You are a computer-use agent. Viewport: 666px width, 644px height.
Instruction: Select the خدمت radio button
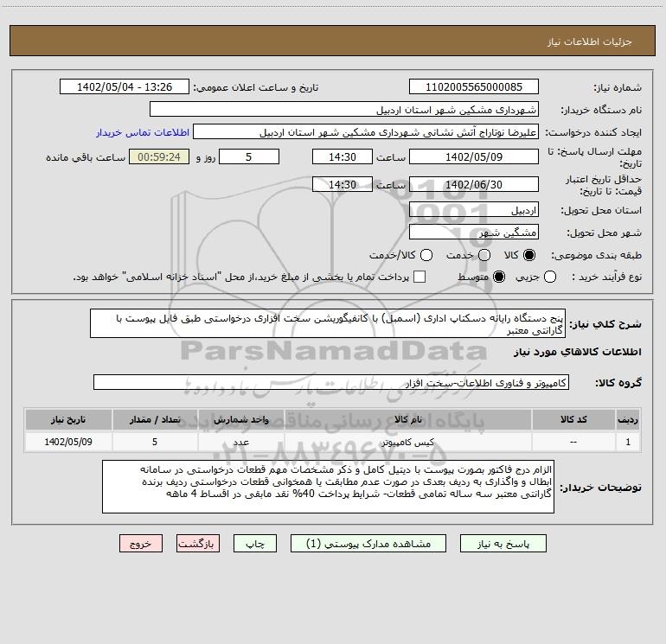tap(484, 255)
